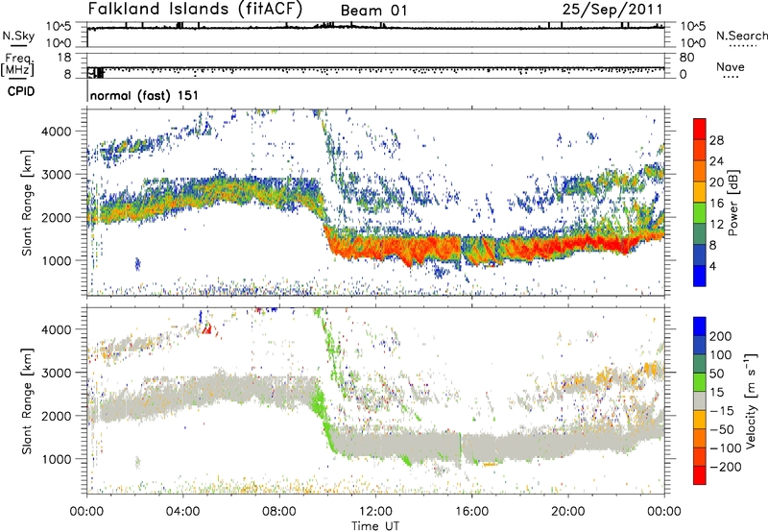Click the 'Freq. [MHz]' label
This screenshot has height=532, width=768.
click(x=18, y=64)
